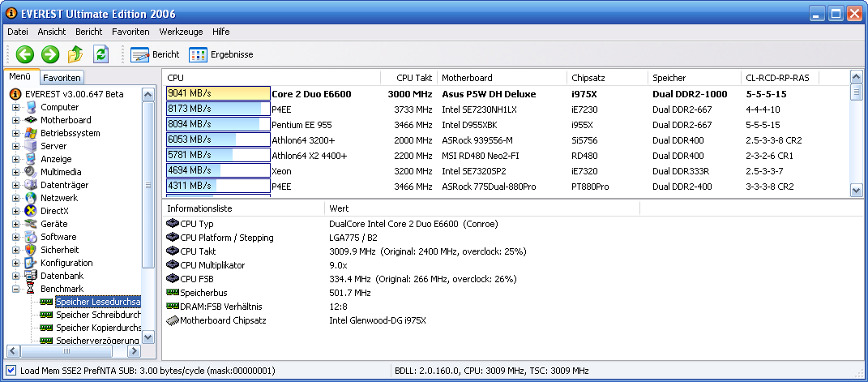Image resolution: width=868 pixels, height=382 pixels.
Task: Sort by the Chipsatz column header
Action: click(x=607, y=78)
